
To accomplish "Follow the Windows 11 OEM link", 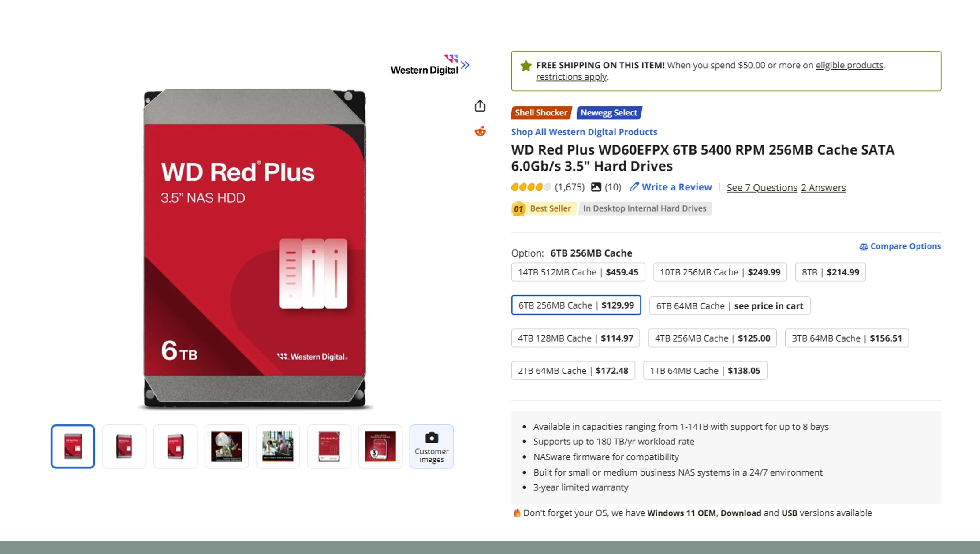I will tap(681, 513).
